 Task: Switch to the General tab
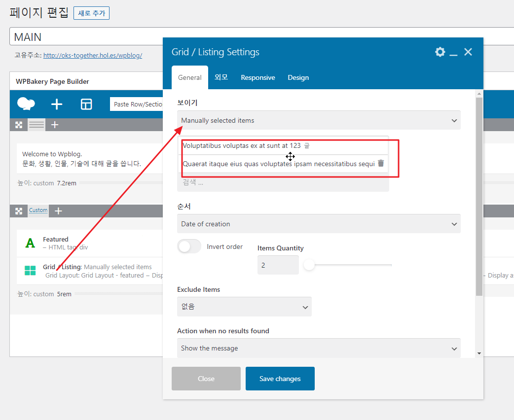pyautogui.click(x=190, y=78)
